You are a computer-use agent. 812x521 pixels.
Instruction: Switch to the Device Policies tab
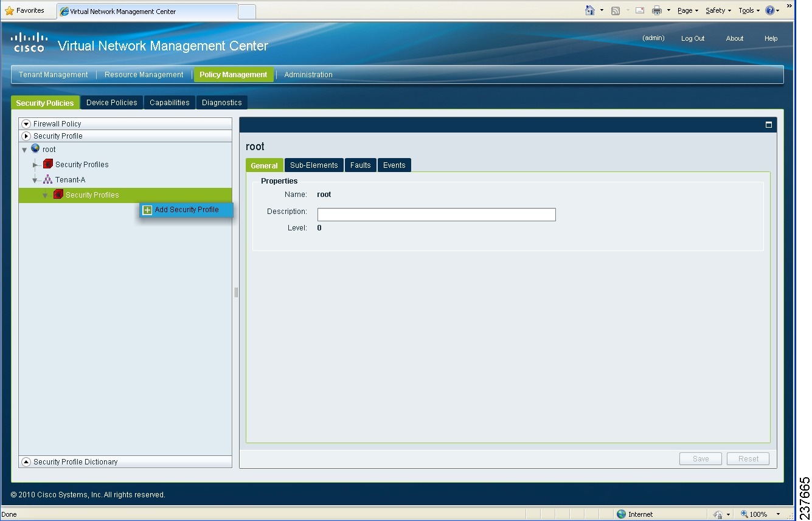[111, 102]
